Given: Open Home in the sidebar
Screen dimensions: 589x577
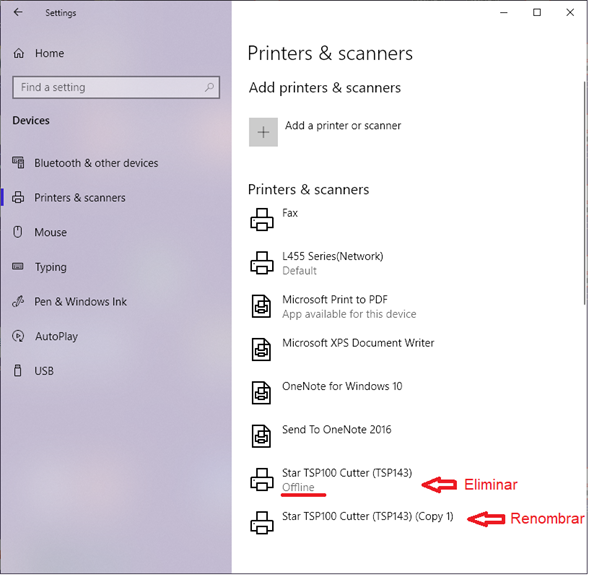Looking at the screenshot, I should click(49, 53).
